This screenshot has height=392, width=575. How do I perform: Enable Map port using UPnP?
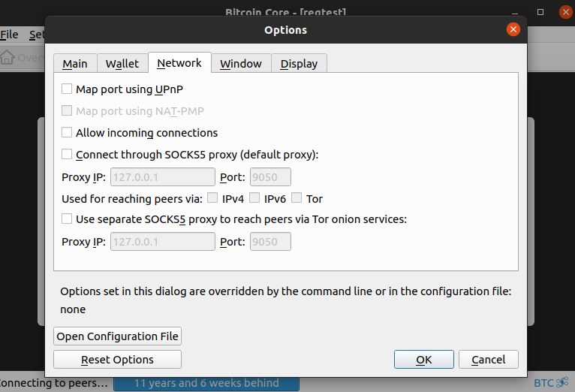click(x=68, y=89)
